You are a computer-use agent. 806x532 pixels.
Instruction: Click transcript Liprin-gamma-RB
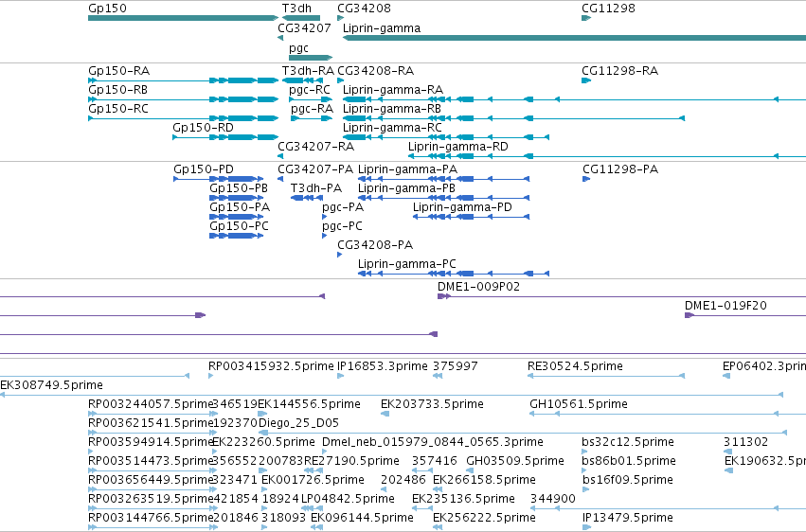click(392, 109)
